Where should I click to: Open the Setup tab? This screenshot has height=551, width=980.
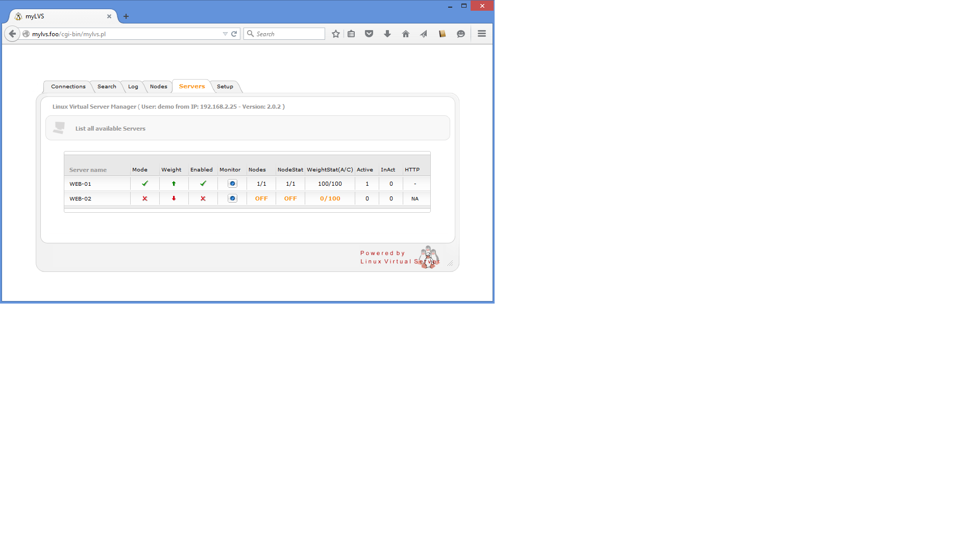(225, 87)
